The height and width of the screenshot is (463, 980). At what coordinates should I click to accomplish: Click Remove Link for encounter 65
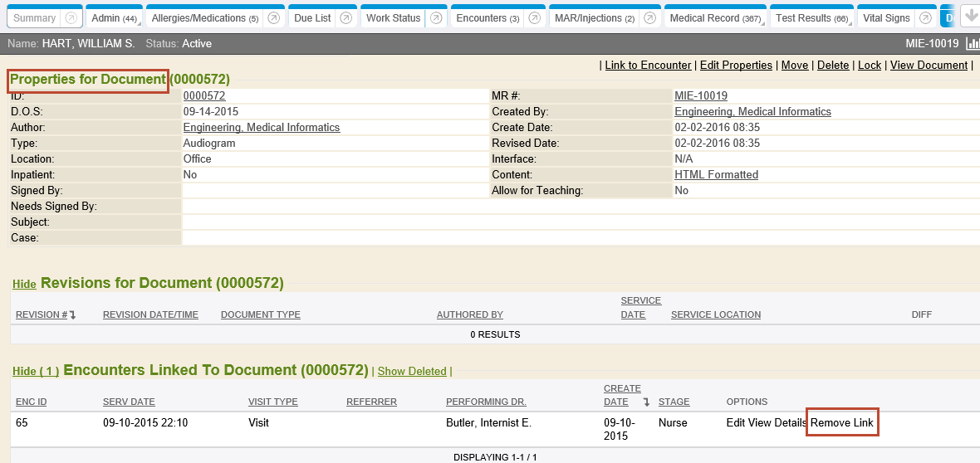(841, 423)
